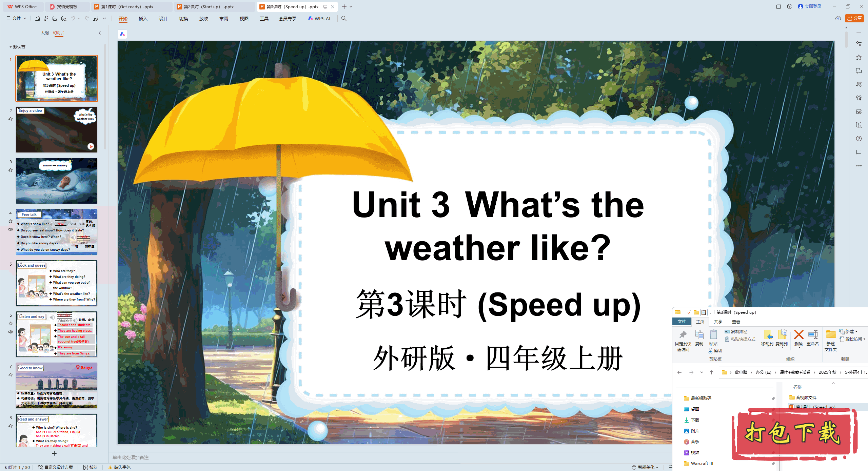Click the red Delete X icon in Explorer
This screenshot has height=471, width=868.
(x=798, y=334)
